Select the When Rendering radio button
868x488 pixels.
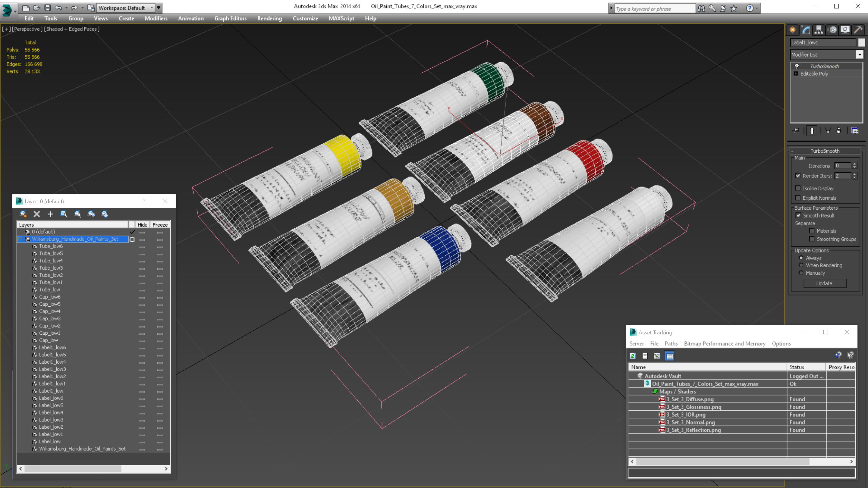click(x=801, y=265)
